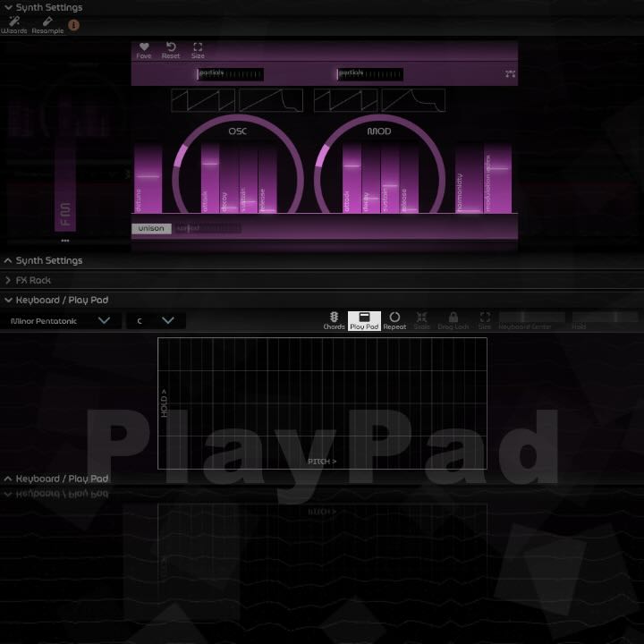Image resolution: width=644 pixels, height=644 pixels.
Task: Mark the preset as Fave
Action: coord(144,50)
